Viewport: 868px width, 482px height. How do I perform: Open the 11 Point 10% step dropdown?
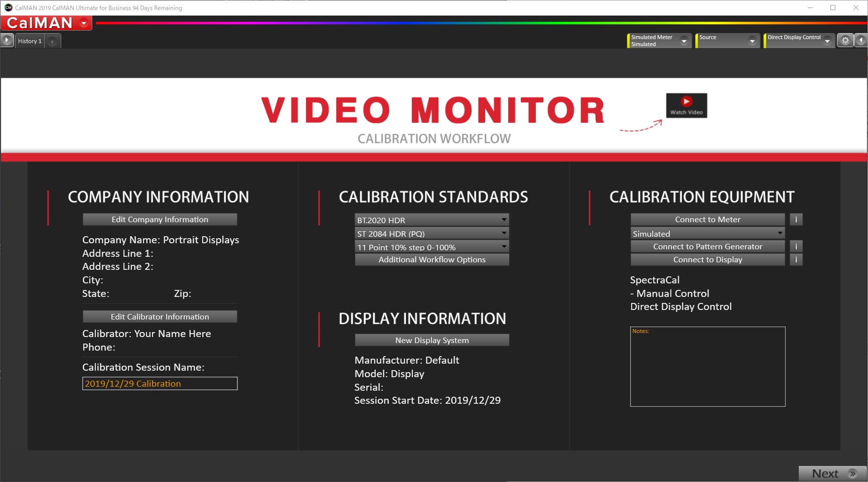point(432,247)
